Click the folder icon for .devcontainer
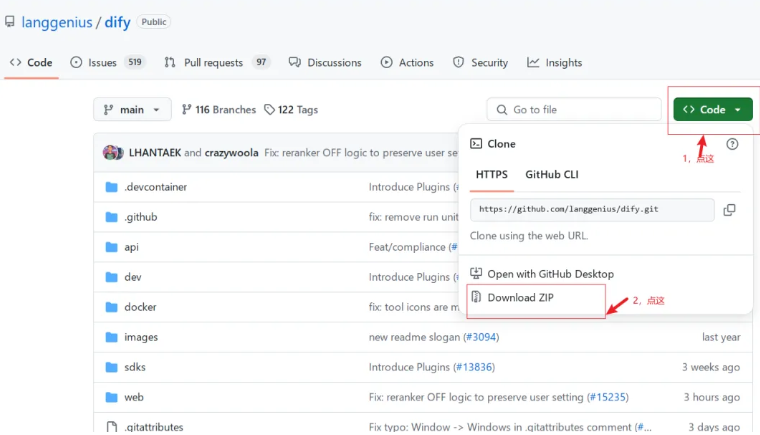This screenshot has width=760, height=435. tap(111, 187)
